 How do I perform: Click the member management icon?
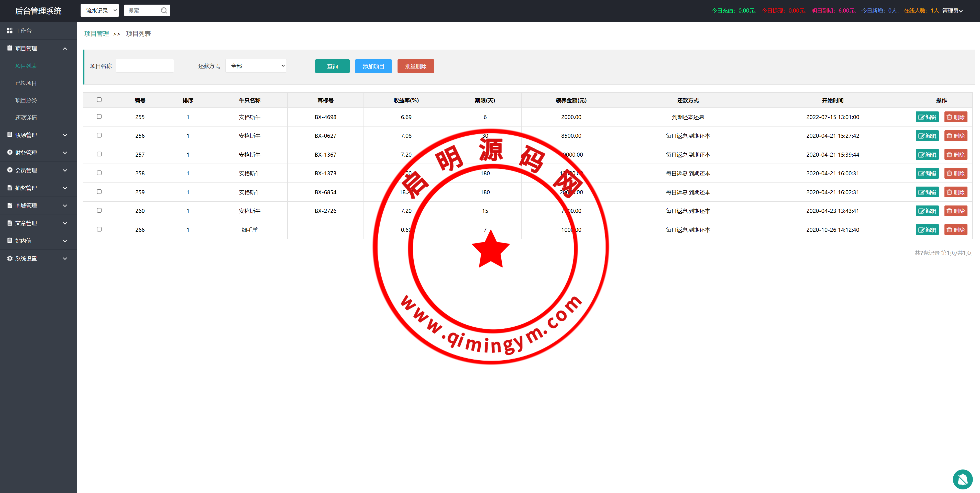(9, 170)
